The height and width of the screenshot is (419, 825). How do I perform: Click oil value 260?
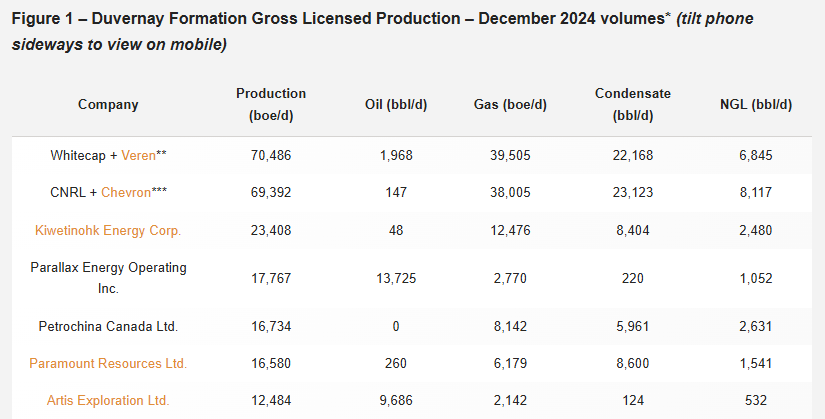coord(396,363)
